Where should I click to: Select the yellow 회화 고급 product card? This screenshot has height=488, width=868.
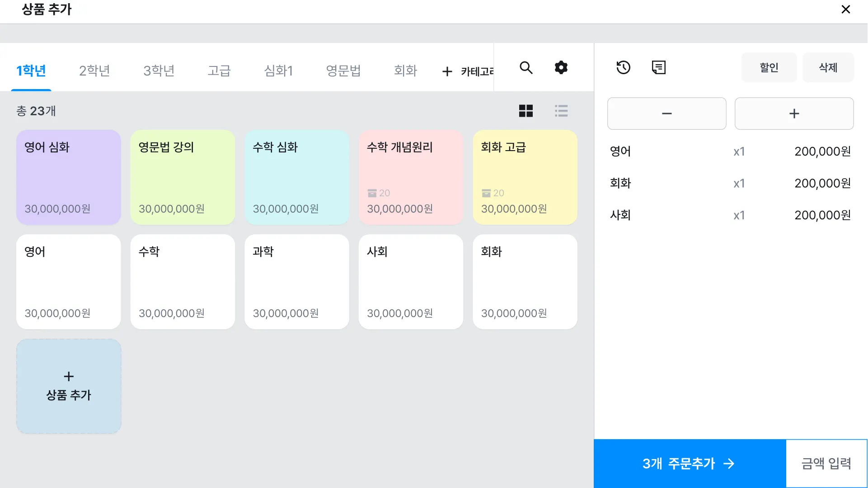[525, 177]
